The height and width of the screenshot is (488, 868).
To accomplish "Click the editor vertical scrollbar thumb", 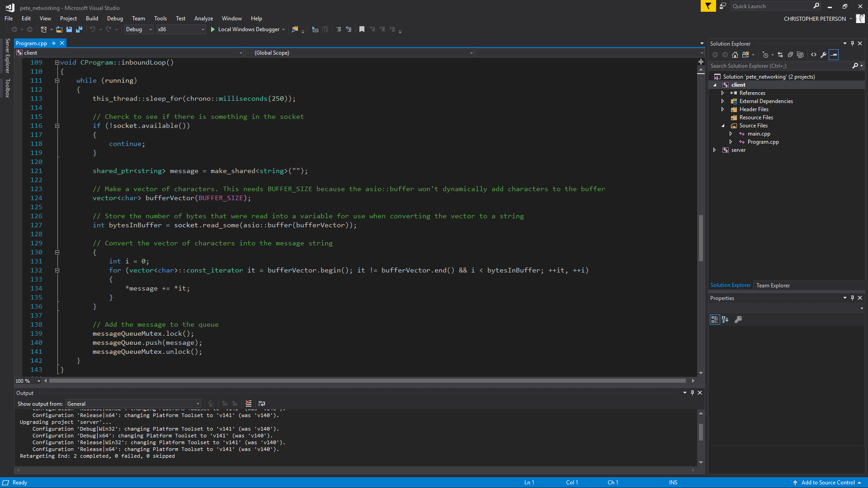I will (701, 238).
